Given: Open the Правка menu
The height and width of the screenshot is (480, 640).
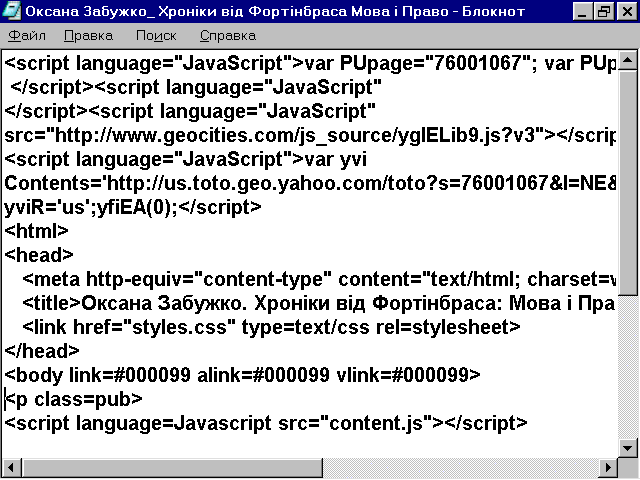Looking at the screenshot, I should (x=88, y=35).
